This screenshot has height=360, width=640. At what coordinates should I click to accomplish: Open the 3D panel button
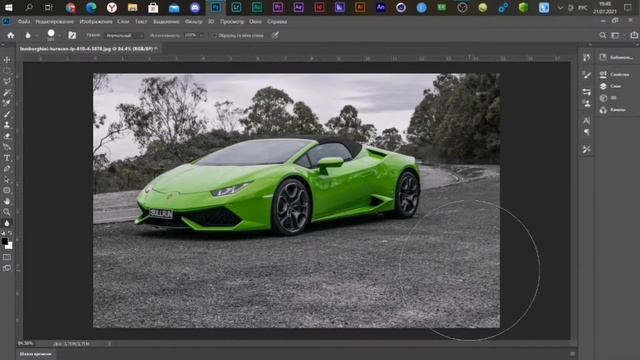pyautogui.click(x=608, y=98)
